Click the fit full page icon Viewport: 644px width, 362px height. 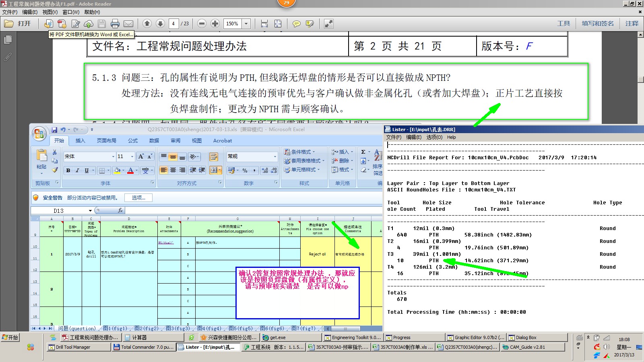coord(278,24)
